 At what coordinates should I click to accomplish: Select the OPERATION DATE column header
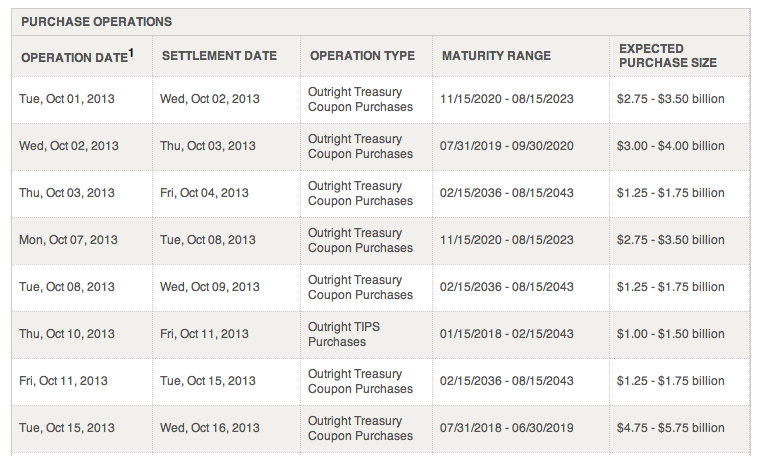click(75, 57)
